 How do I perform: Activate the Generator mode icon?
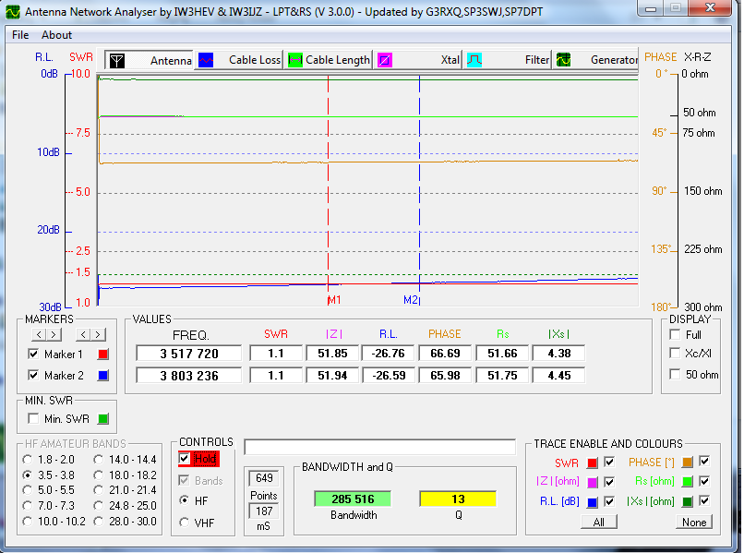562,61
